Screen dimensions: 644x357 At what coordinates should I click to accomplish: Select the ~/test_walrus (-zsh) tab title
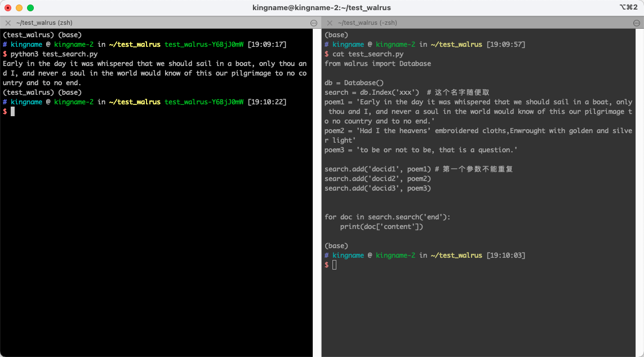pyautogui.click(x=367, y=23)
